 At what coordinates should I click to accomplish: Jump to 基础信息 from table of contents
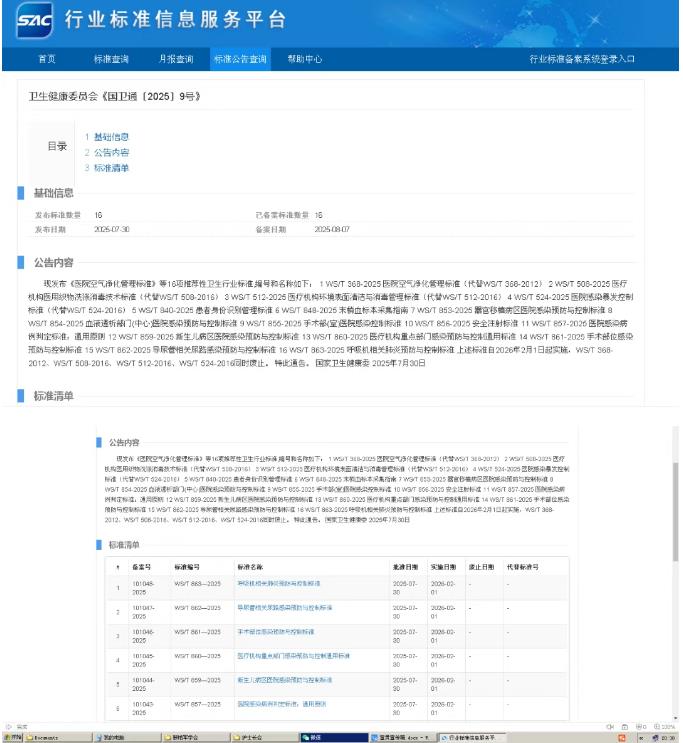coord(111,137)
